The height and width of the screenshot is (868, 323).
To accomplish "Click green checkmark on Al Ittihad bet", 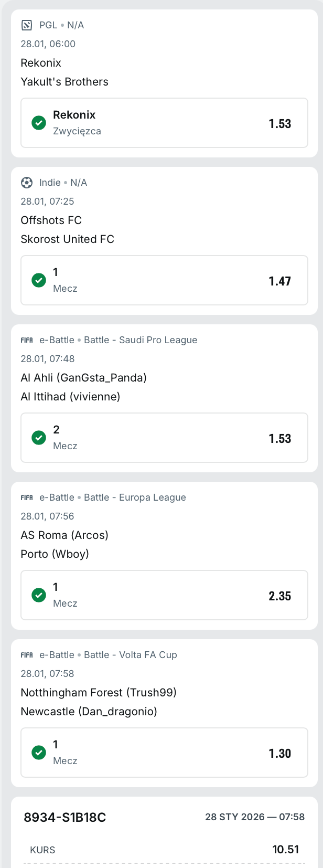I will [39, 438].
